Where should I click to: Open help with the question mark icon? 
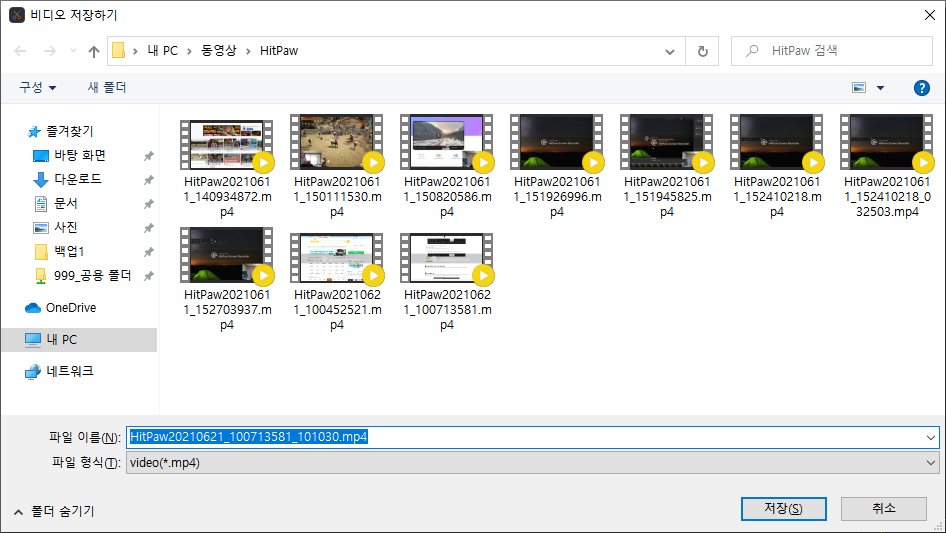point(921,88)
